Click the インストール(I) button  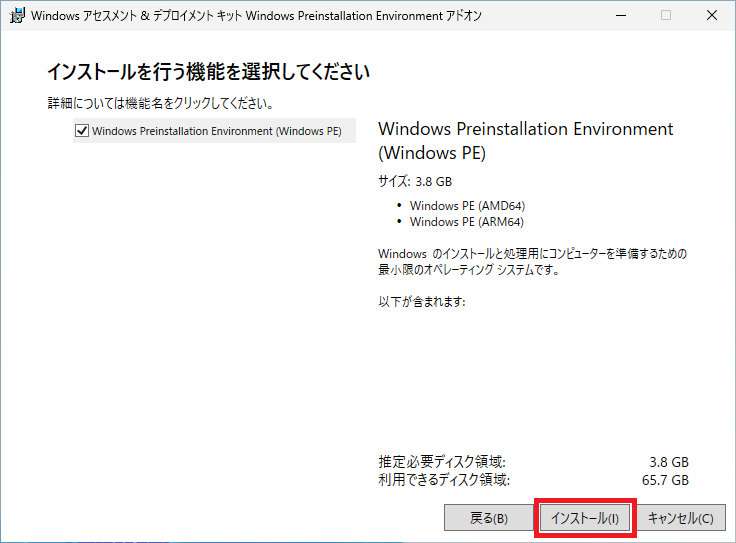point(584,518)
